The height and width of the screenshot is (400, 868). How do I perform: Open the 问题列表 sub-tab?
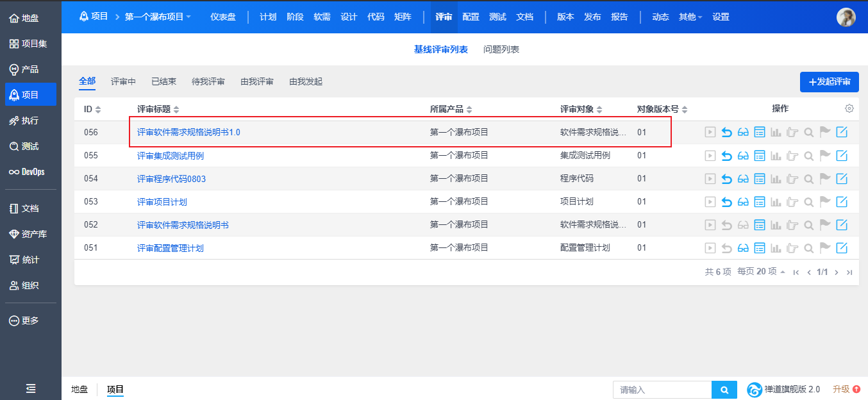(501, 49)
